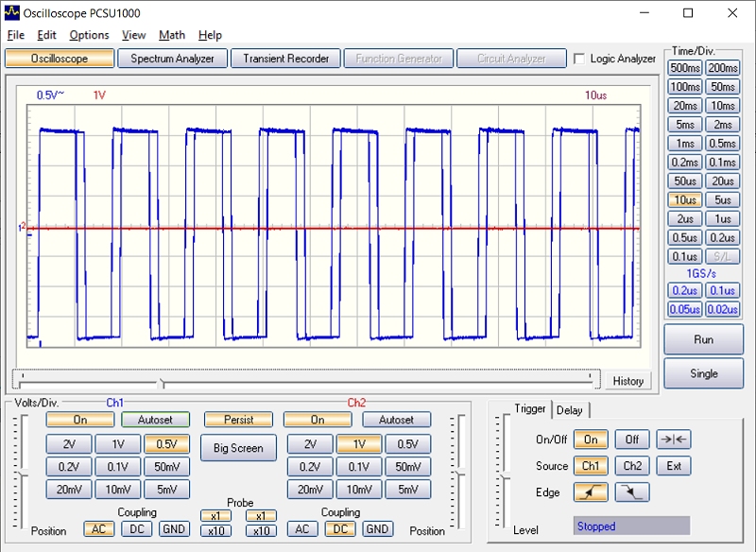The width and height of the screenshot is (756, 552).
Task: Click the horizontal waveform position slider
Action: coord(162,382)
